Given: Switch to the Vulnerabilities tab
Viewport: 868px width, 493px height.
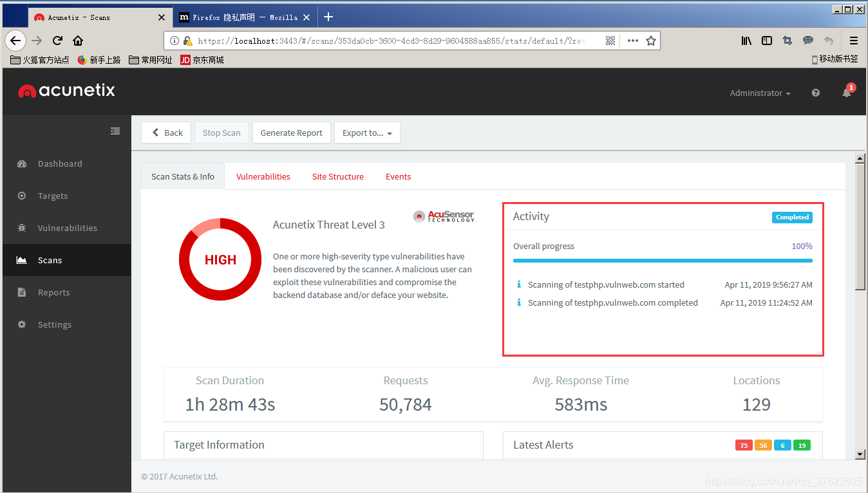Looking at the screenshot, I should (x=263, y=176).
